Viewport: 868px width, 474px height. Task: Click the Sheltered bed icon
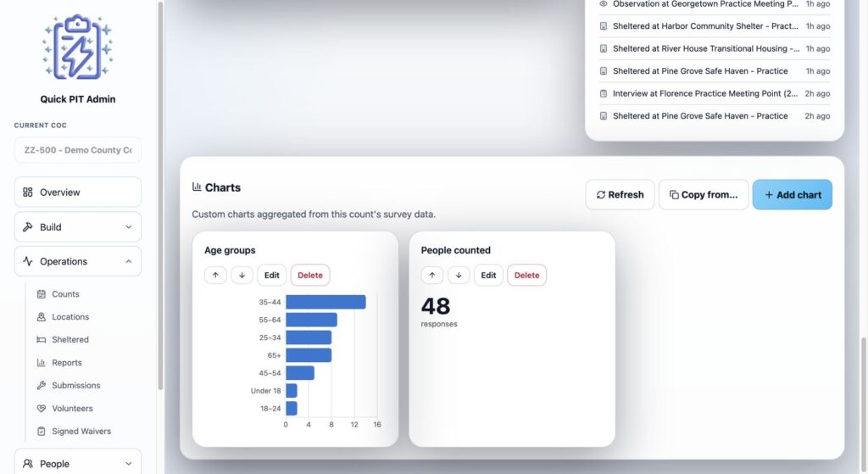click(x=41, y=339)
